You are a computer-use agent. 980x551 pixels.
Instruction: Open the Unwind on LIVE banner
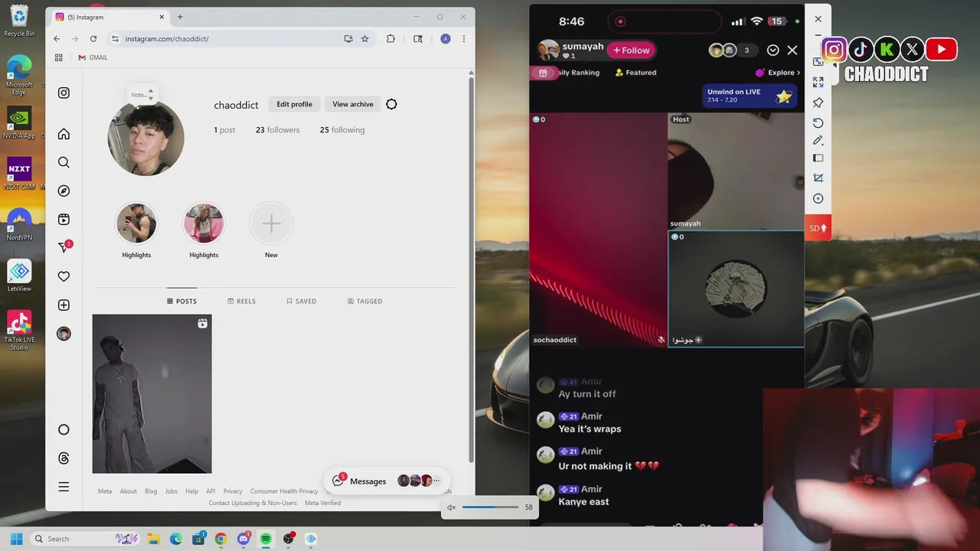750,96
